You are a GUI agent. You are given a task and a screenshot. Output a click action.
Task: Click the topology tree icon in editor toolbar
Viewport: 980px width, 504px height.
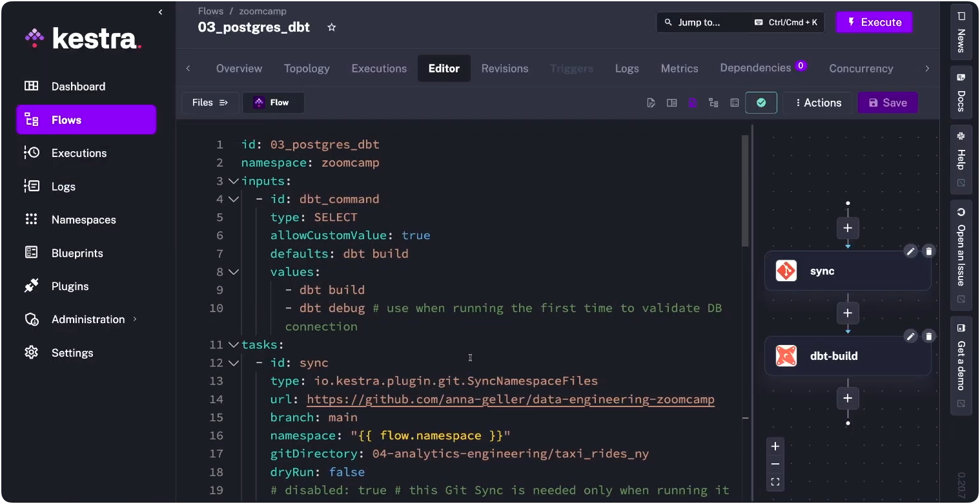pos(713,102)
